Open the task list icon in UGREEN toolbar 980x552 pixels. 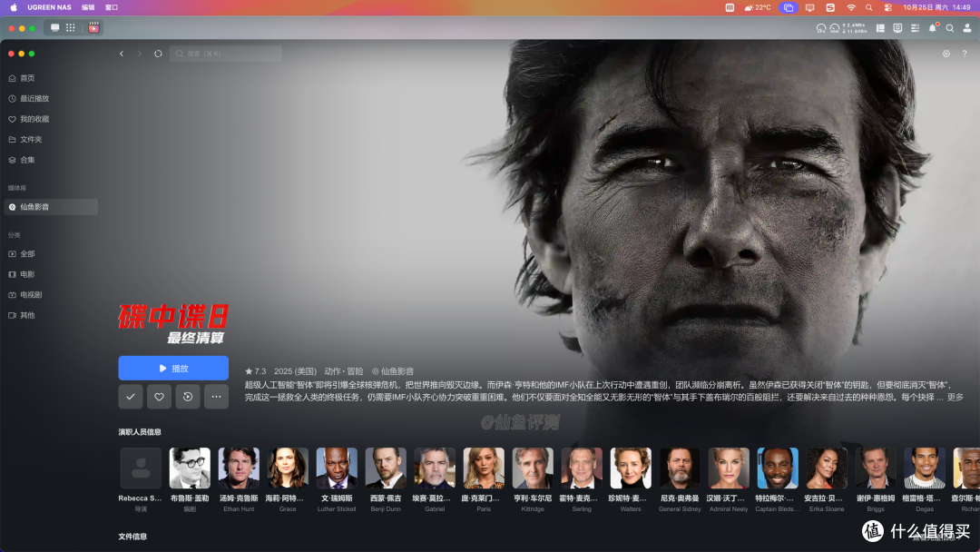tap(915, 28)
